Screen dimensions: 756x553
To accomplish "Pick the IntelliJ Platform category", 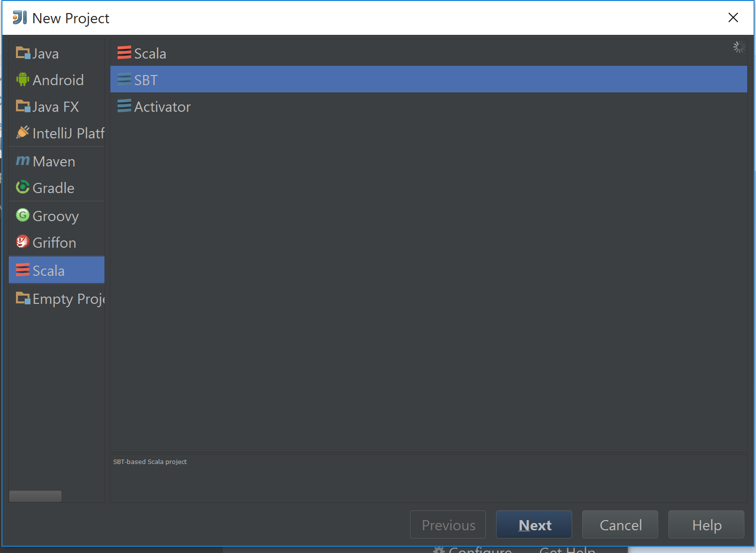I will click(x=57, y=133).
